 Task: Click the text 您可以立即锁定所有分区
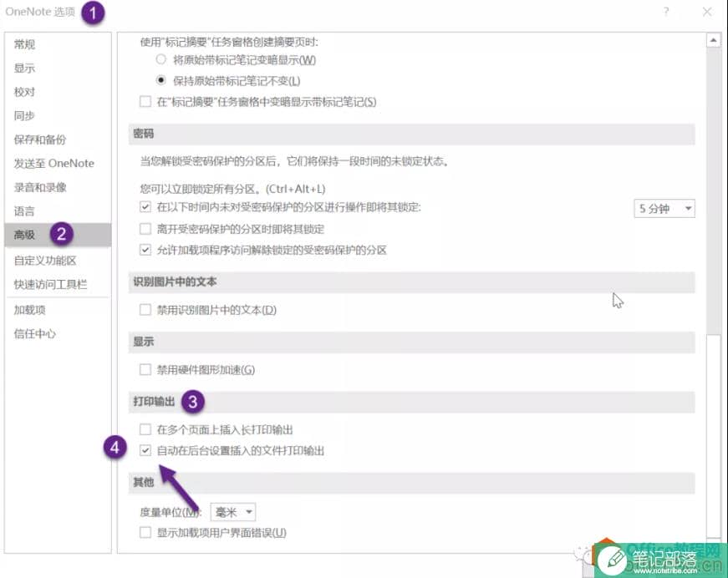[x=232, y=190]
